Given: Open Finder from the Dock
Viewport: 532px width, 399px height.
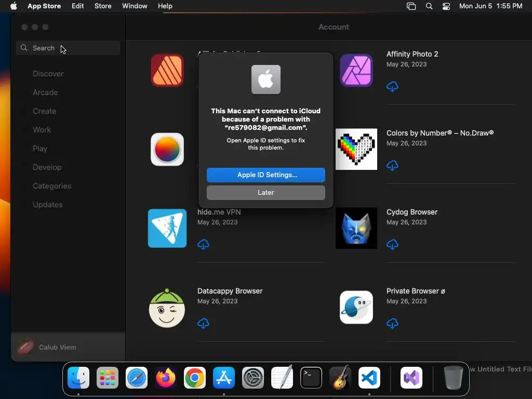Looking at the screenshot, I should point(78,378).
